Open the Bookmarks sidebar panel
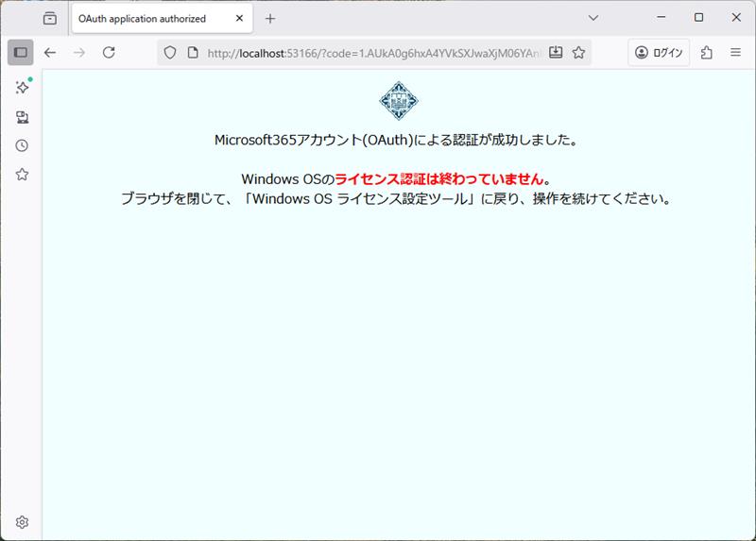The height and width of the screenshot is (541, 756). tap(22, 175)
